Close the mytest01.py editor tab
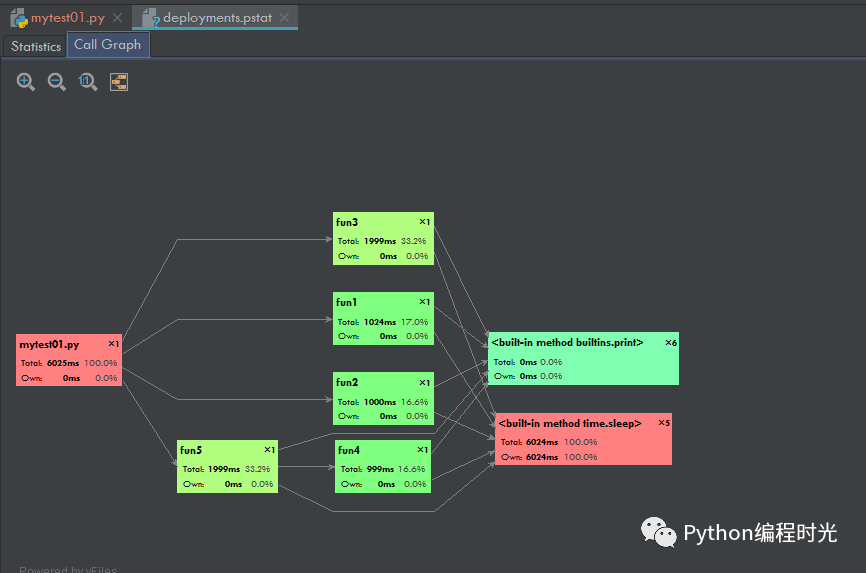The image size is (866, 573). pos(118,18)
